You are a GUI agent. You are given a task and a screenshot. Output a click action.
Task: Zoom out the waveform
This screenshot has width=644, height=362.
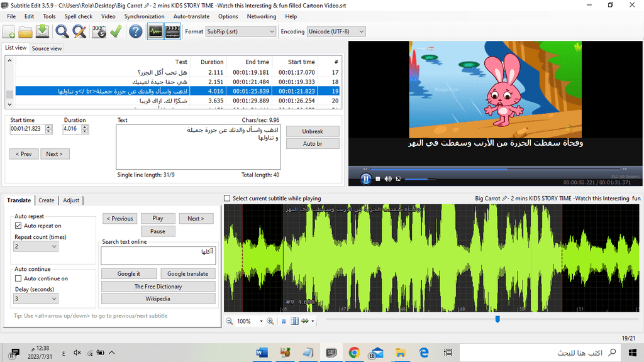point(230,321)
